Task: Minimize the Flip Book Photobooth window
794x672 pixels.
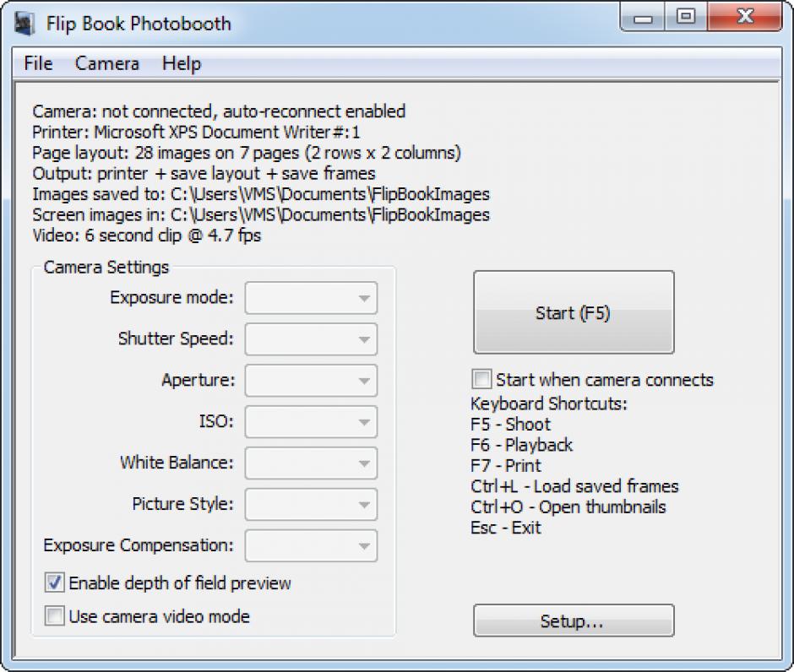Action: pos(647,18)
